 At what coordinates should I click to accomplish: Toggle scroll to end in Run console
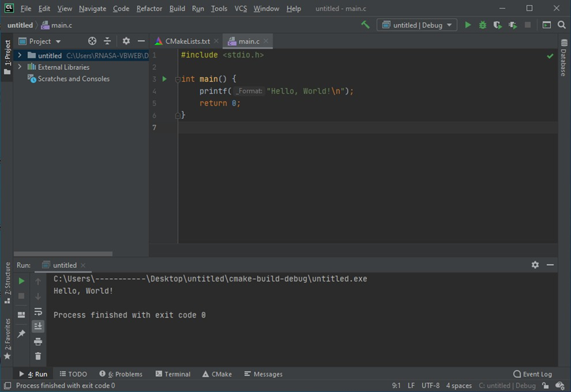(38, 326)
